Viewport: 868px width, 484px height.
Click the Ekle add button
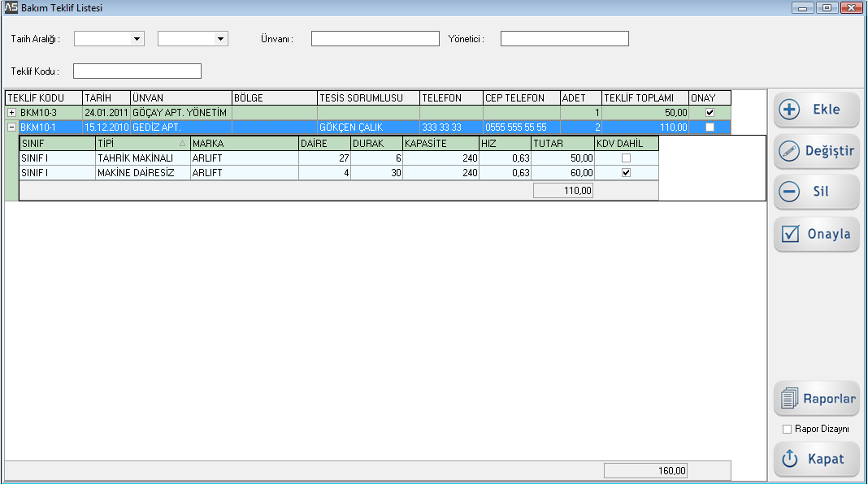[x=817, y=110]
